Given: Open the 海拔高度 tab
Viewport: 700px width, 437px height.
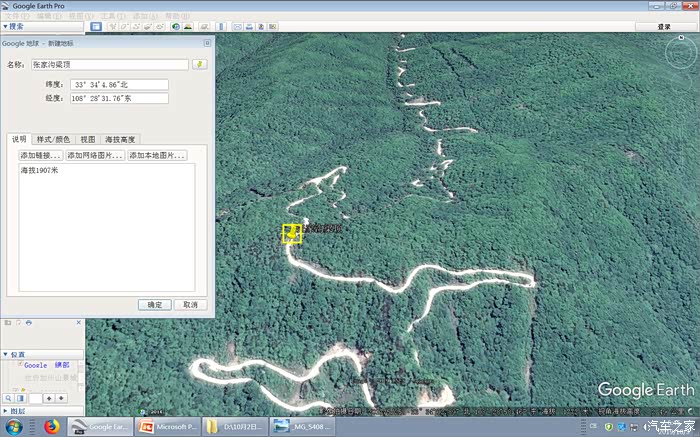Looking at the screenshot, I should (x=120, y=139).
